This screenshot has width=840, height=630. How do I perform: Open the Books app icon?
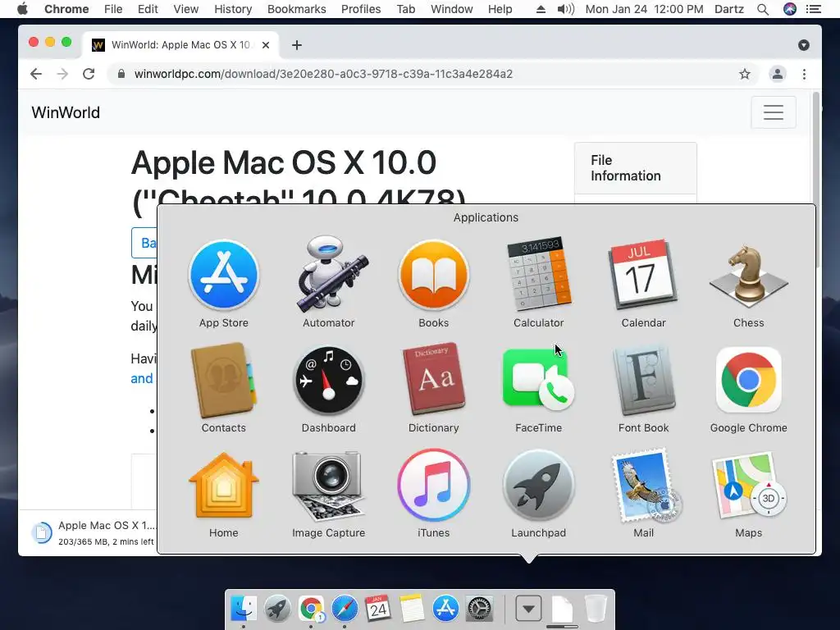click(x=433, y=276)
